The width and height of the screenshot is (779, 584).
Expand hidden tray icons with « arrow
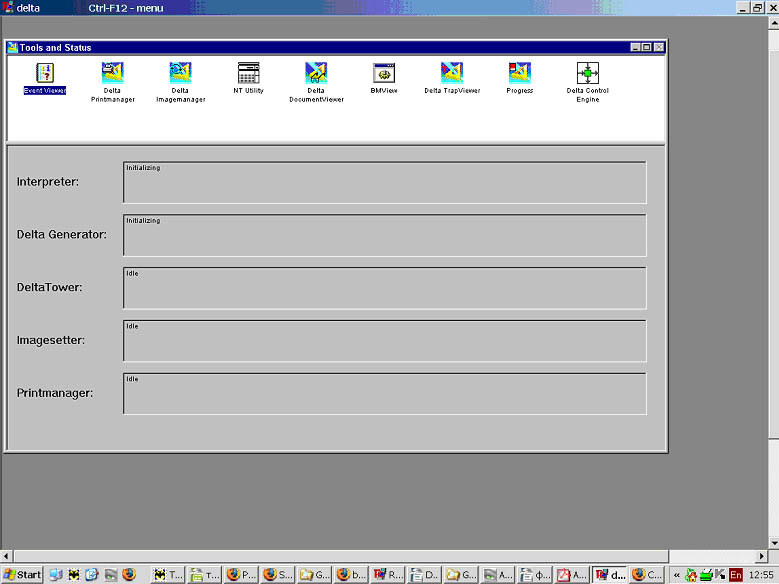pyautogui.click(x=677, y=576)
